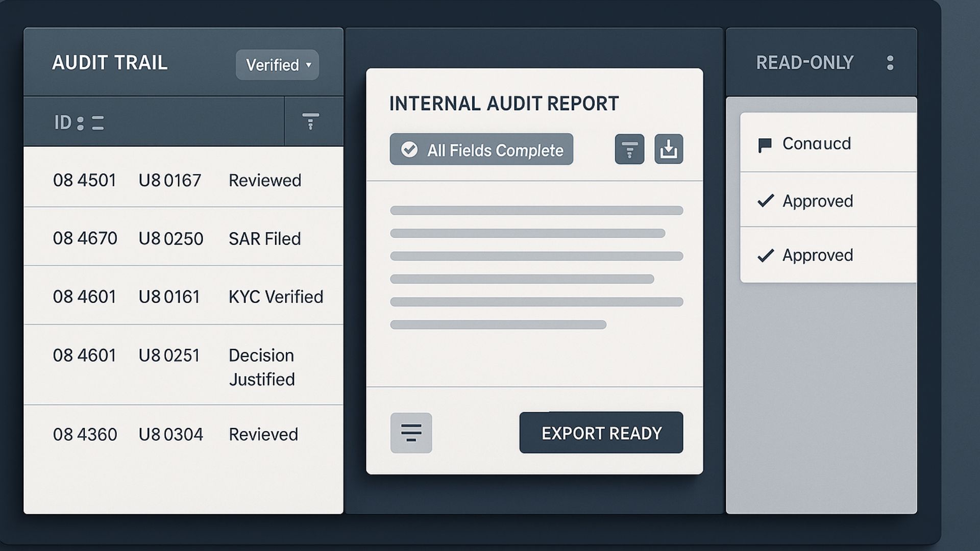This screenshot has width=980, height=551.
Task: Click the filter icon in Internal Audit Report
Action: [x=629, y=149]
